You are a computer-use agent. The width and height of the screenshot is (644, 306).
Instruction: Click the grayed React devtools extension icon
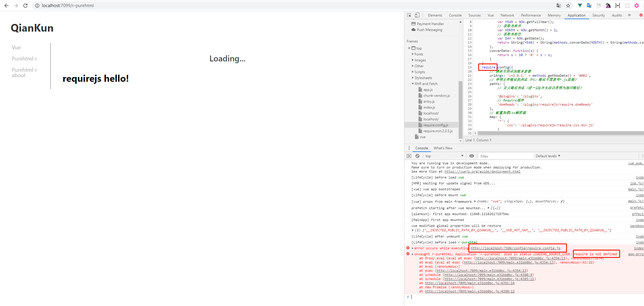627,6
